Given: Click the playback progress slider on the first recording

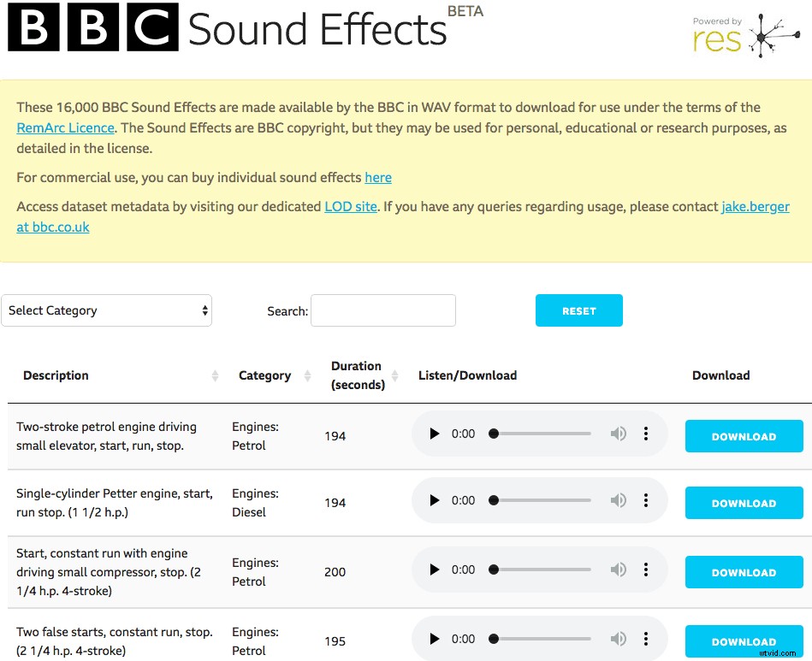Looking at the screenshot, I should pyautogui.click(x=539, y=434).
